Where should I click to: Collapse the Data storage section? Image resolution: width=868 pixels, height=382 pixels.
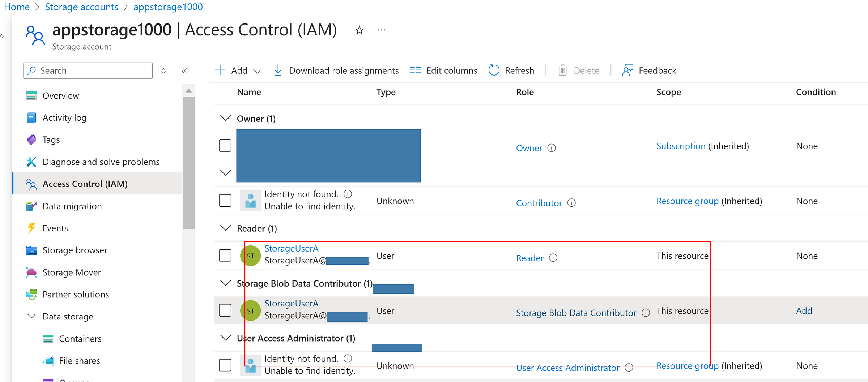click(31, 316)
